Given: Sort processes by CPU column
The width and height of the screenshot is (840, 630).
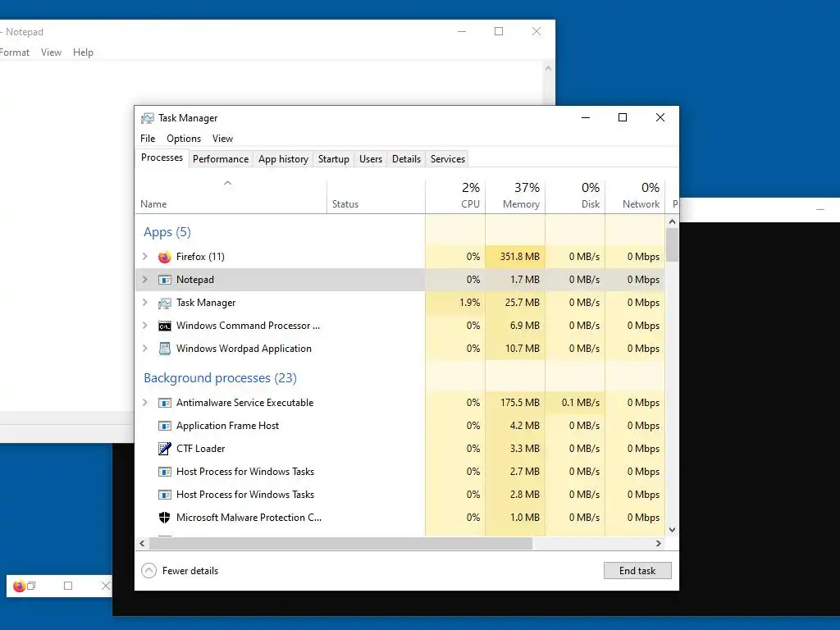Looking at the screenshot, I should coord(455,197).
